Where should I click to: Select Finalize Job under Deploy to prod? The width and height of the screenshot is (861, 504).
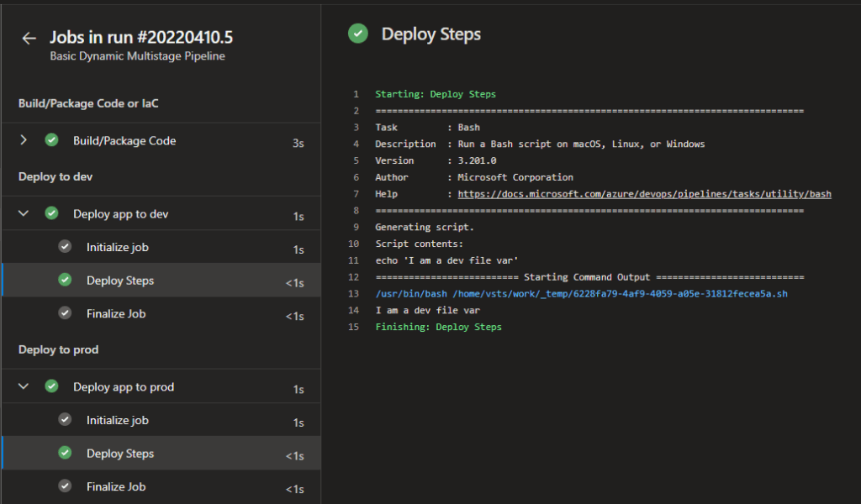(116, 486)
